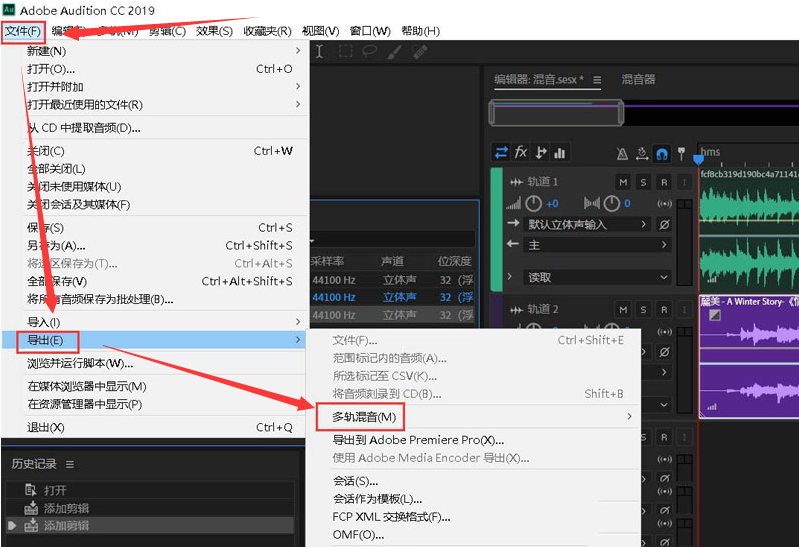Click the 轨道 1 waveform icon
Image resolution: width=799 pixels, height=547 pixels.
[517, 182]
